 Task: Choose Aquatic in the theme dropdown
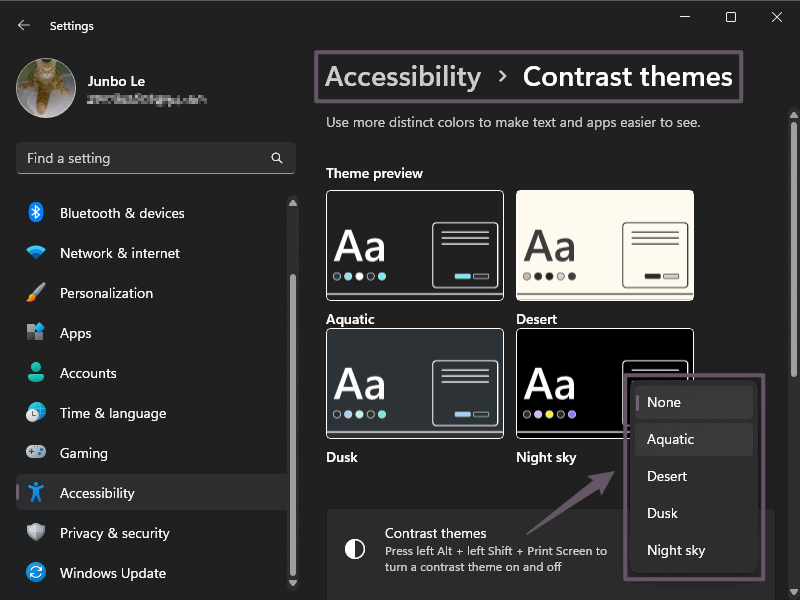click(694, 439)
